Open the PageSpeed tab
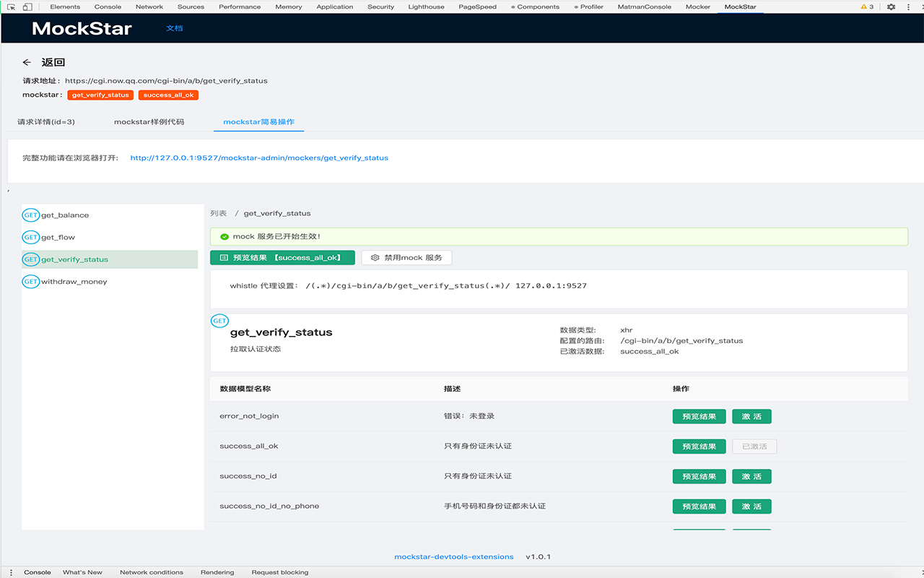This screenshot has height=578, width=924. [477, 7]
